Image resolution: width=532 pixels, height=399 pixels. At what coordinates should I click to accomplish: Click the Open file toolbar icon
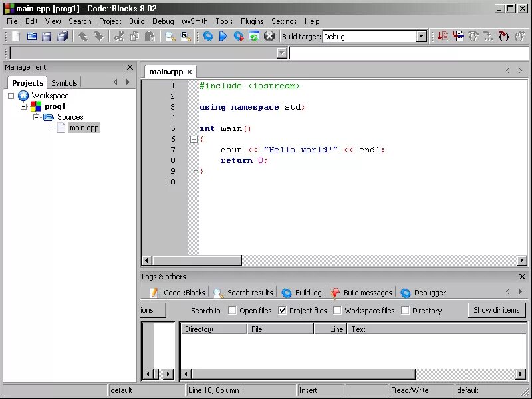pos(31,36)
